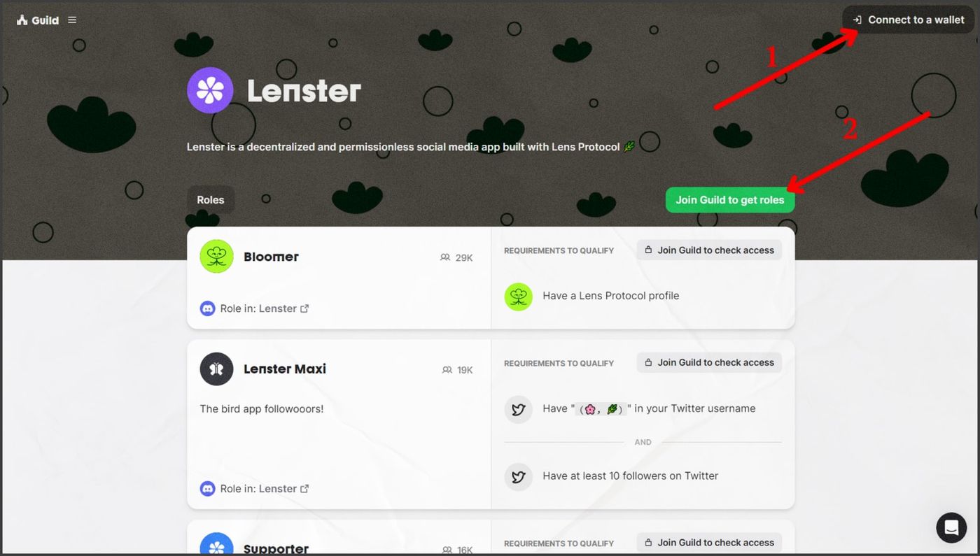
Task: Click the green Bloomer role icon
Action: [216, 257]
